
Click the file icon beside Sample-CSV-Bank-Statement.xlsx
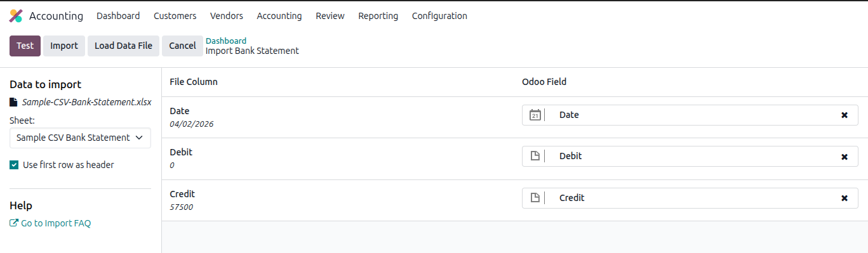click(14, 101)
